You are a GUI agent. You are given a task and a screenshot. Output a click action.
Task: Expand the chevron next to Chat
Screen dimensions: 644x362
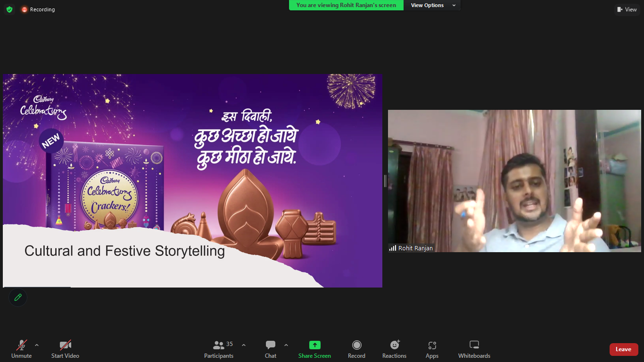point(286,345)
